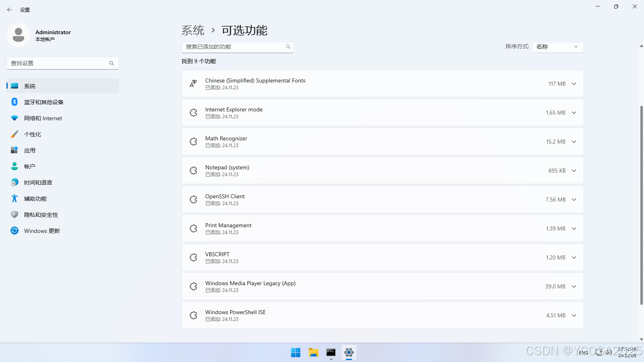The height and width of the screenshot is (362, 644).
Task: Expand the OpenSSH Client chevron
Action: [x=574, y=200]
